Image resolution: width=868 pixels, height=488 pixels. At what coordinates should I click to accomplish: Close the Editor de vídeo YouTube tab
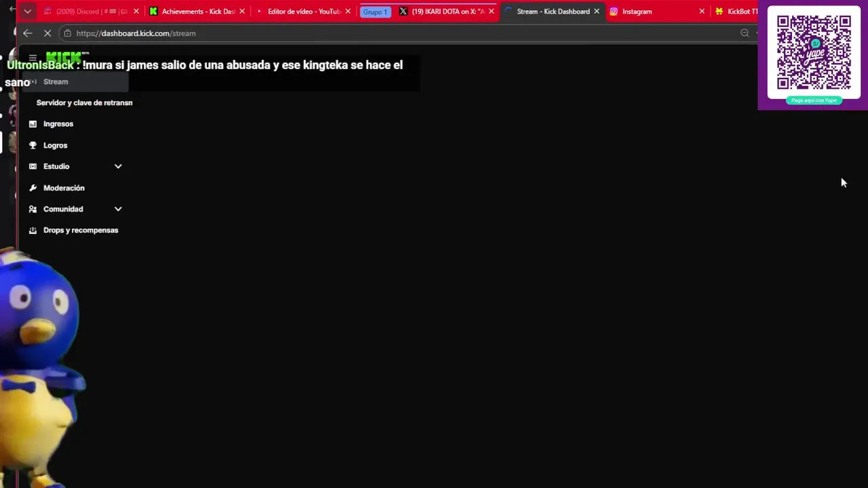tap(348, 12)
